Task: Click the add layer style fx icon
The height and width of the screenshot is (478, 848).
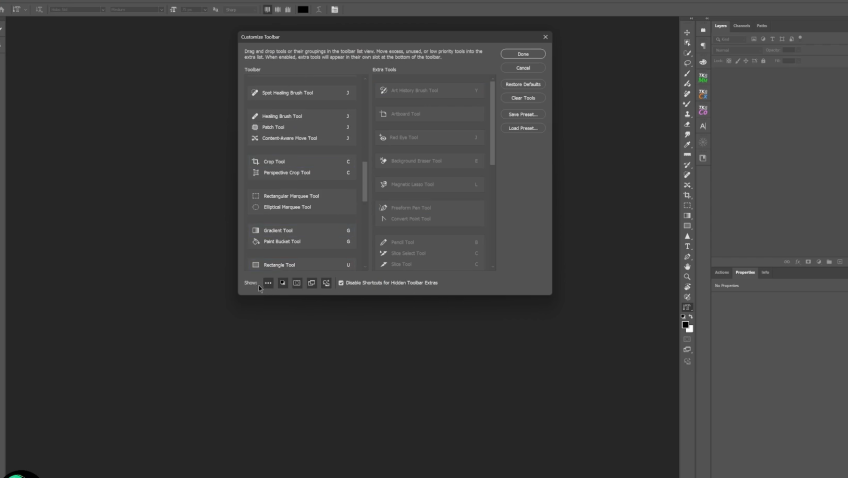Action: tap(798, 262)
